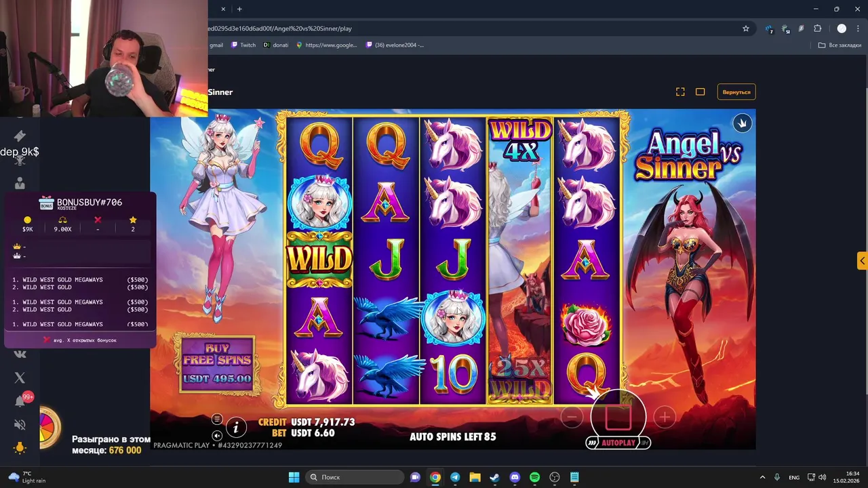This screenshot has width=868, height=488.
Task: Open the donati bookmark
Action: click(276, 45)
